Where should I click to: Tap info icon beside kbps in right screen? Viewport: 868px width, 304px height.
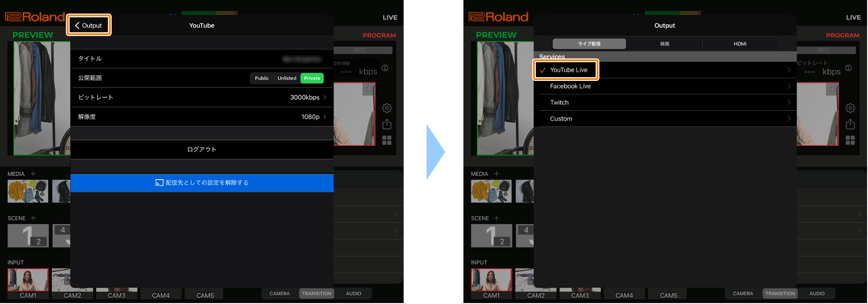pos(848,68)
